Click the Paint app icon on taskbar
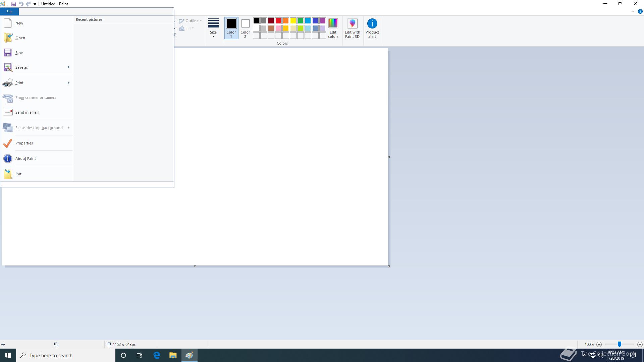 [x=189, y=355]
